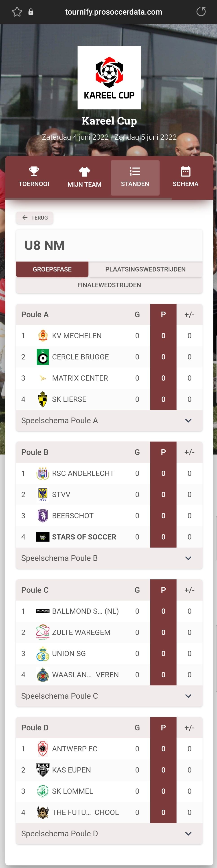This screenshot has width=217, height=868.
Task: Switch to Plaatsingswedstrijden tab
Action: (145, 269)
